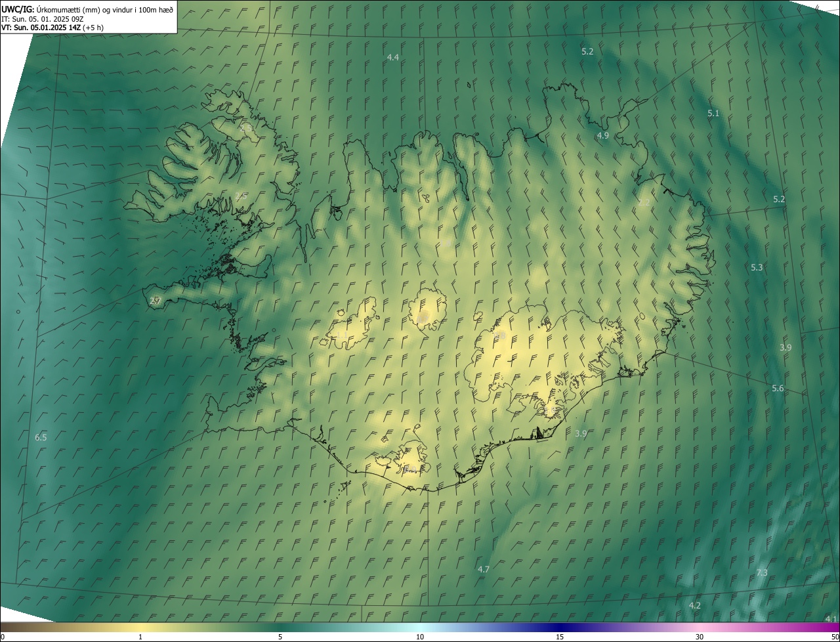
Task: Click the 5.6 value label
Action: [x=778, y=389]
